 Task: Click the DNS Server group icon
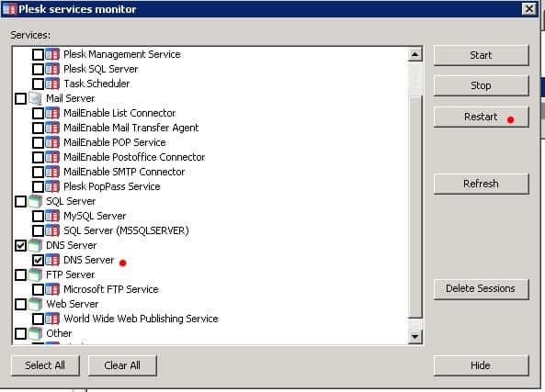[x=35, y=245]
